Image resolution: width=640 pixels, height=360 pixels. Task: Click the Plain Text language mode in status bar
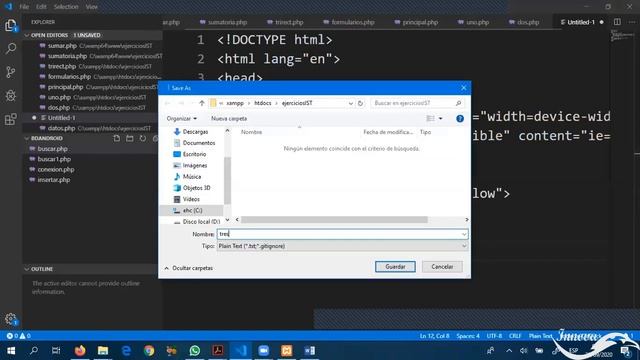click(x=540, y=336)
